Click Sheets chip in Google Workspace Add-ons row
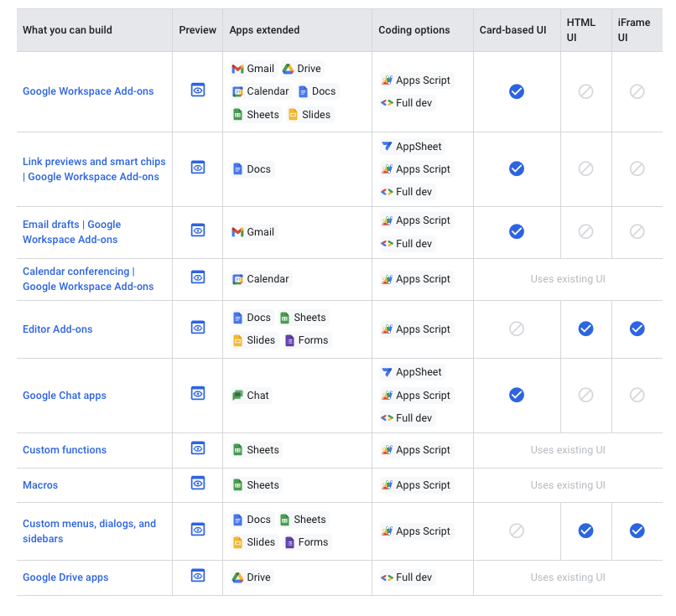Image resolution: width=676 pixels, height=616 pixels. pyautogui.click(x=256, y=115)
